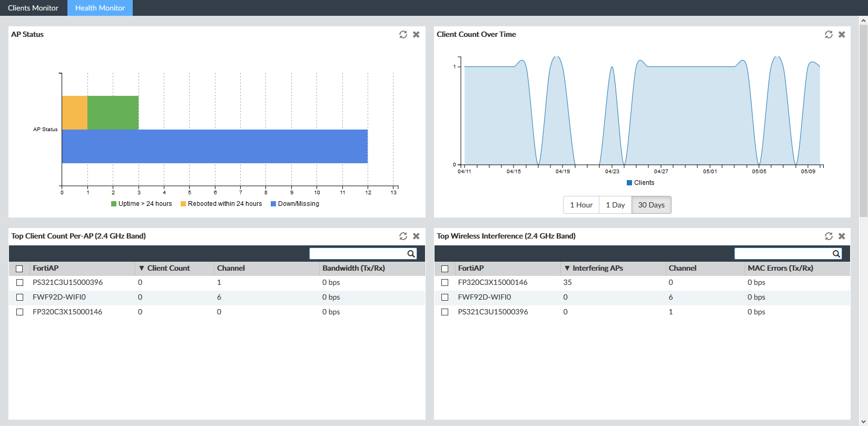Toggle Clients legend entry in chart
The image size is (868, 426).
[640, 183]
